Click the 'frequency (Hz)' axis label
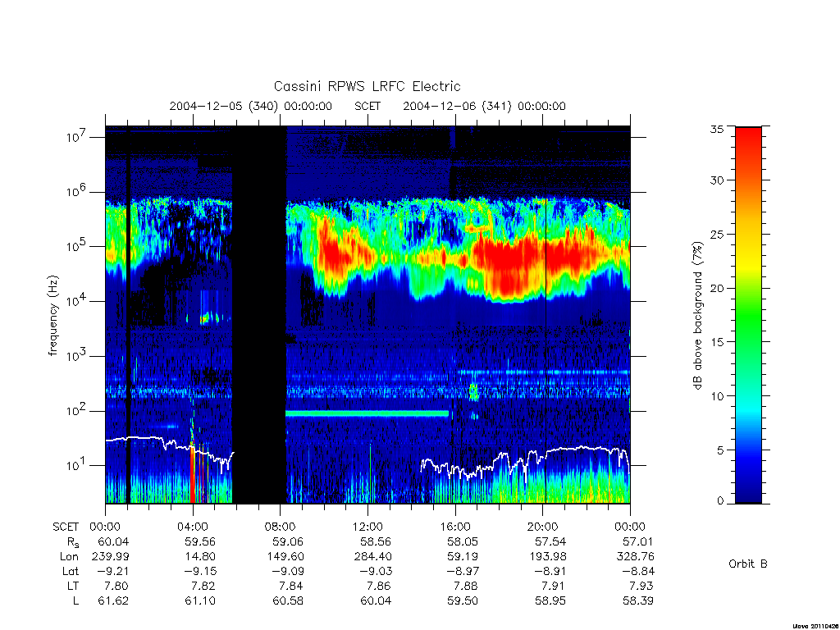The image size is (840, 630). tap(52, 316)
